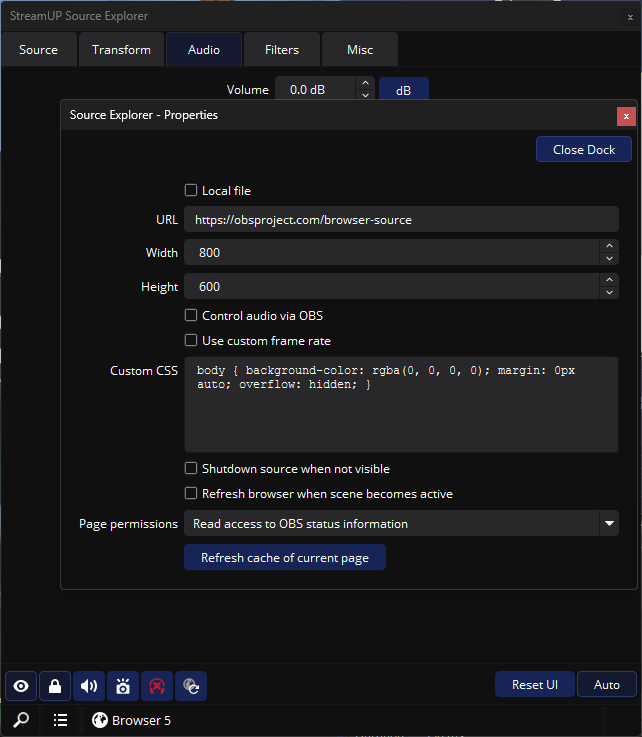Take source screenshot with camera icon
The image size is (642, 737).
pos(123,686)
